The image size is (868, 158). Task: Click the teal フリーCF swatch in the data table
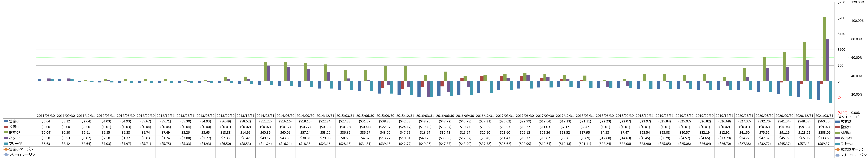coord(6,144)
